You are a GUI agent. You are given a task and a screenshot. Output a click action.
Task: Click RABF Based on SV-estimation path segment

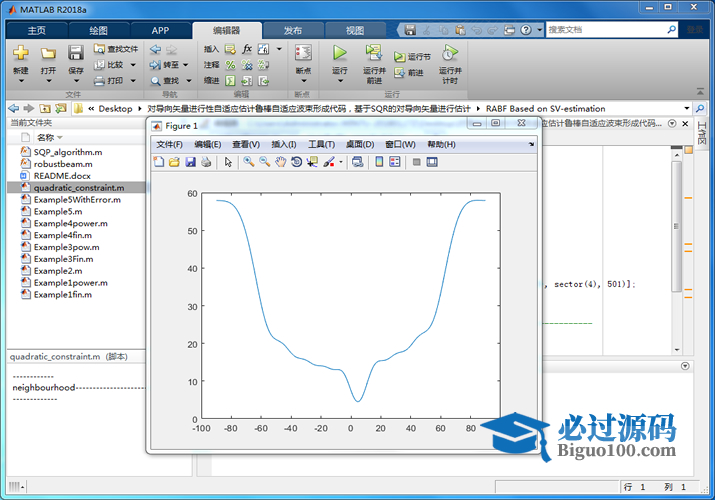click(x=545, y=108)
